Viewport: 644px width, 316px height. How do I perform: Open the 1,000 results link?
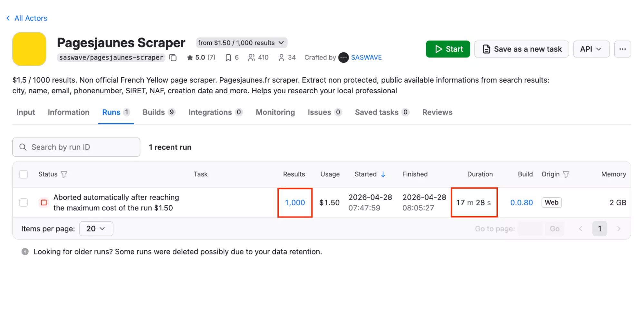pos(295,203)
